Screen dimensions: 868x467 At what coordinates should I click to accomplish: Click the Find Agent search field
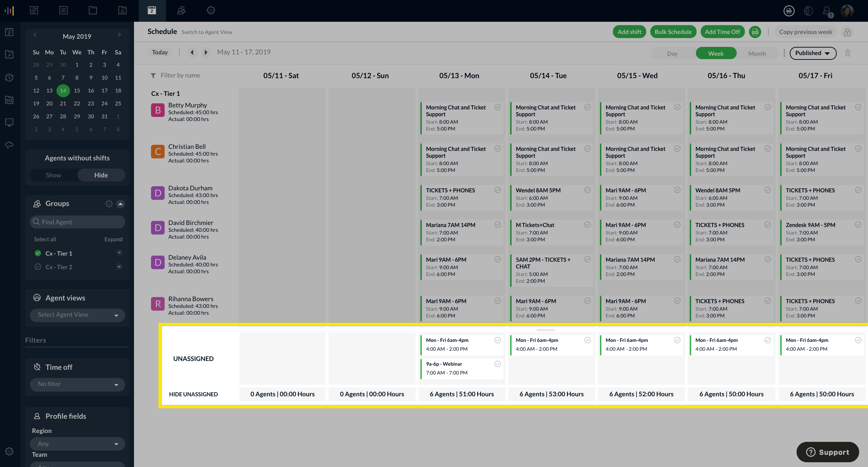(78, 222)
